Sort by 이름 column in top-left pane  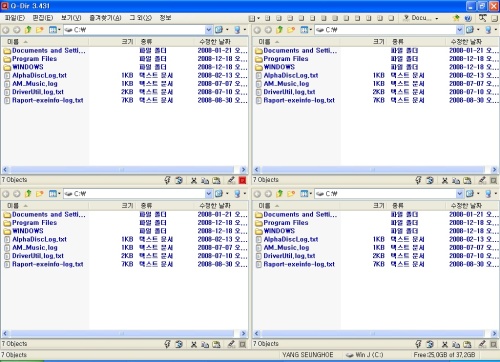tap(45, 42)
